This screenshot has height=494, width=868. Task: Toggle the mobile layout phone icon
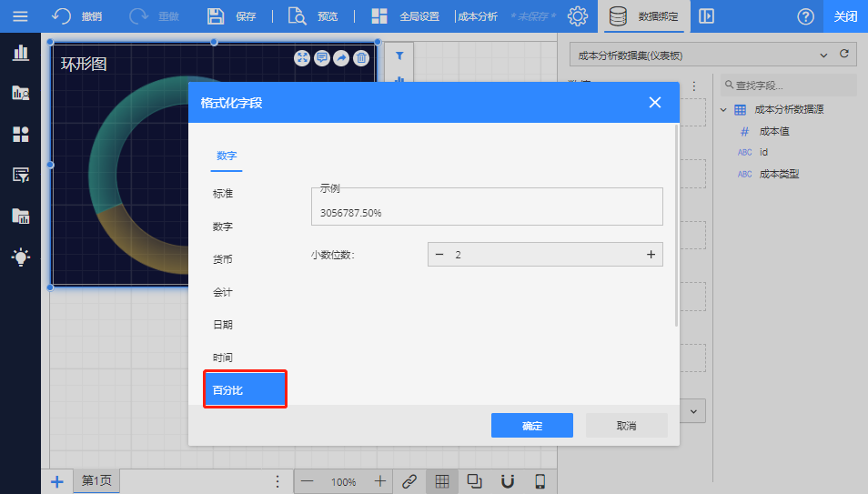tap(540, 481)
